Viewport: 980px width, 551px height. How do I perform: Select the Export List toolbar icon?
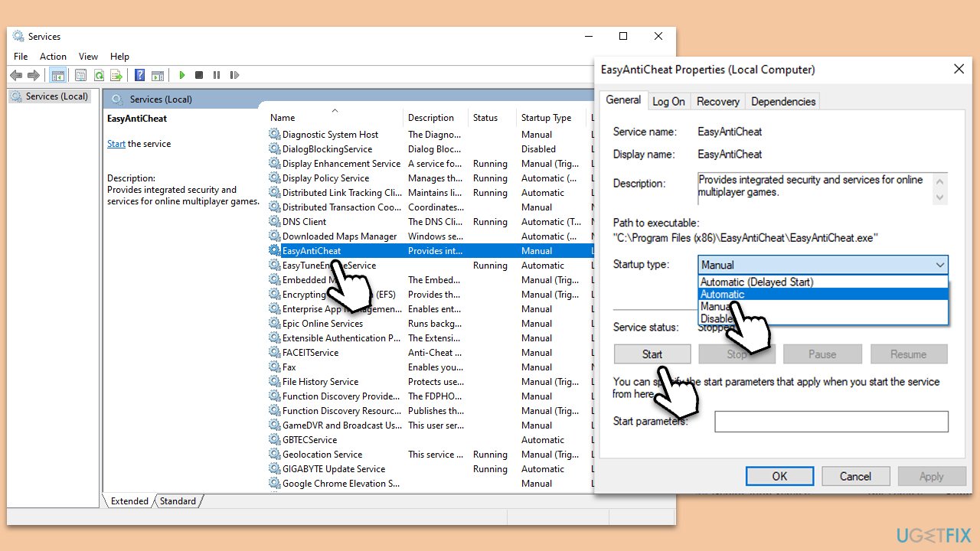click(x=116, y=74)
